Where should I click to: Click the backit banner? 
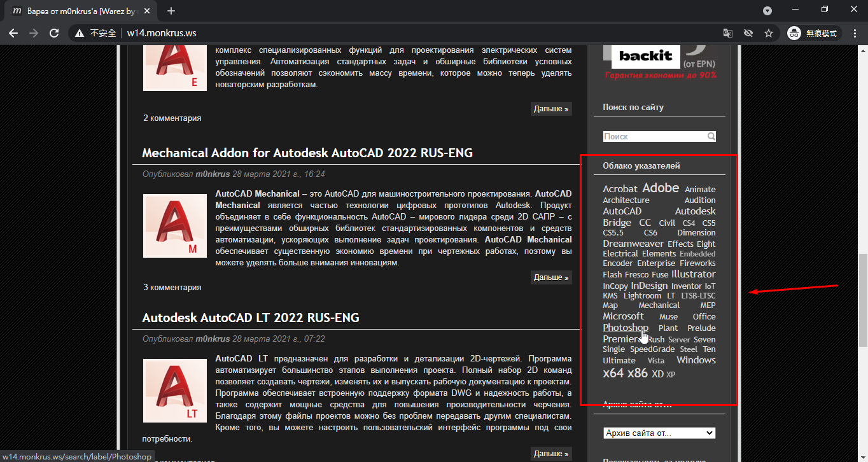click(660, 62)
